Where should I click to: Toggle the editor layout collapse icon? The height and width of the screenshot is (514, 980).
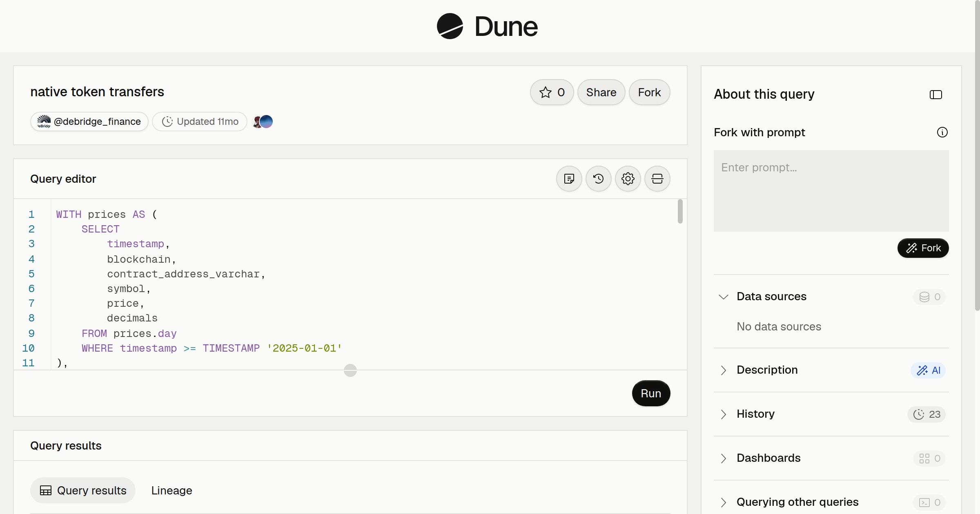(657, 179)
